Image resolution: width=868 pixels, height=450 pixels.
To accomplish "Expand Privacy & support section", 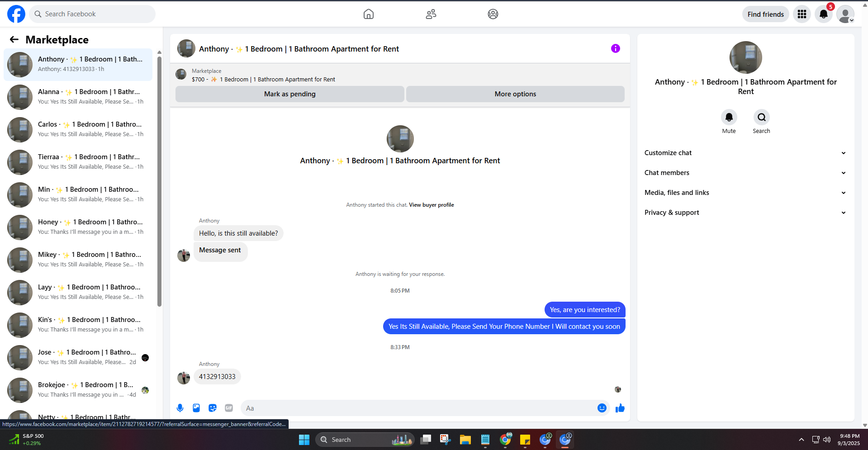I will [x=745, y=213].
